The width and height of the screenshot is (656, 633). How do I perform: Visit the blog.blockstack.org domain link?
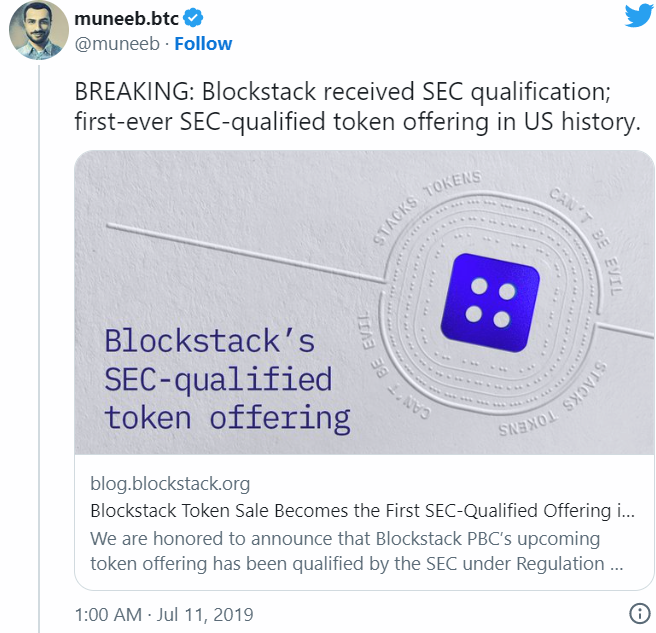click(x=170, y=484)
